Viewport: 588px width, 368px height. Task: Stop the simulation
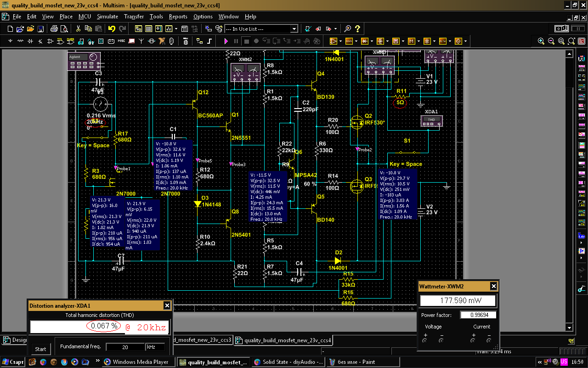[247, 41]
